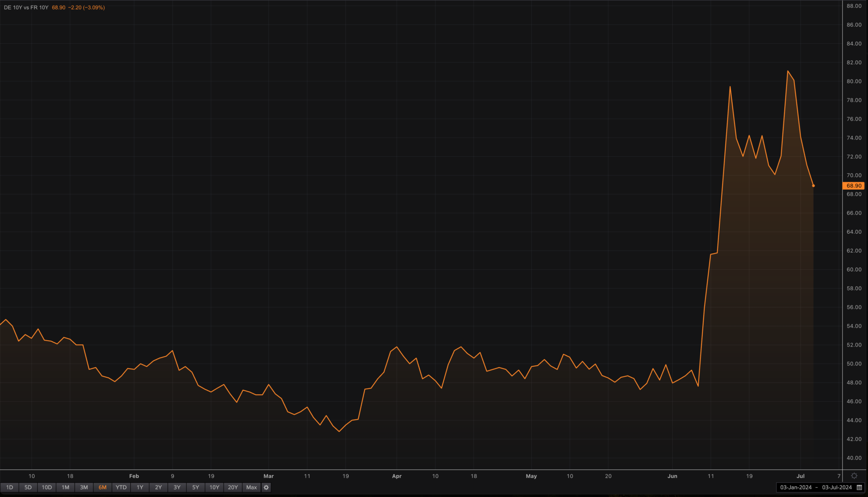Click the 80.00 price axis label
Image resolution: width=868 pixels, height=497 pixels.
pyautogui.click(x=854, y=81)
